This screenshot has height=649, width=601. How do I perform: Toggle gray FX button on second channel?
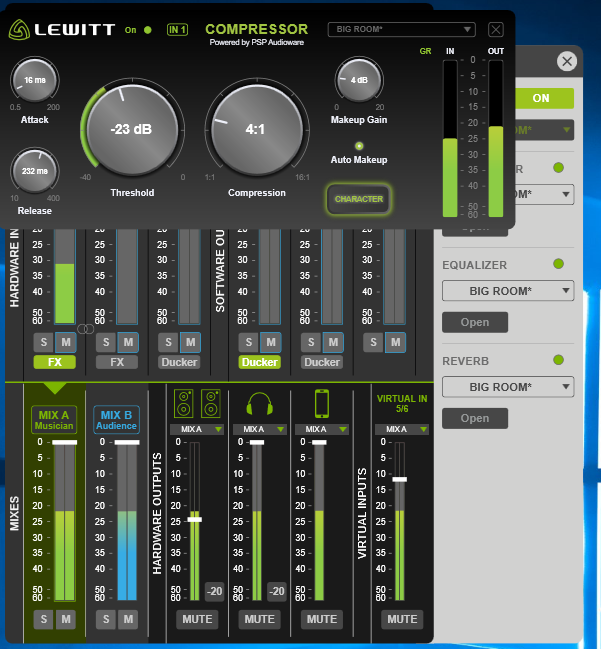coord(117,362)
